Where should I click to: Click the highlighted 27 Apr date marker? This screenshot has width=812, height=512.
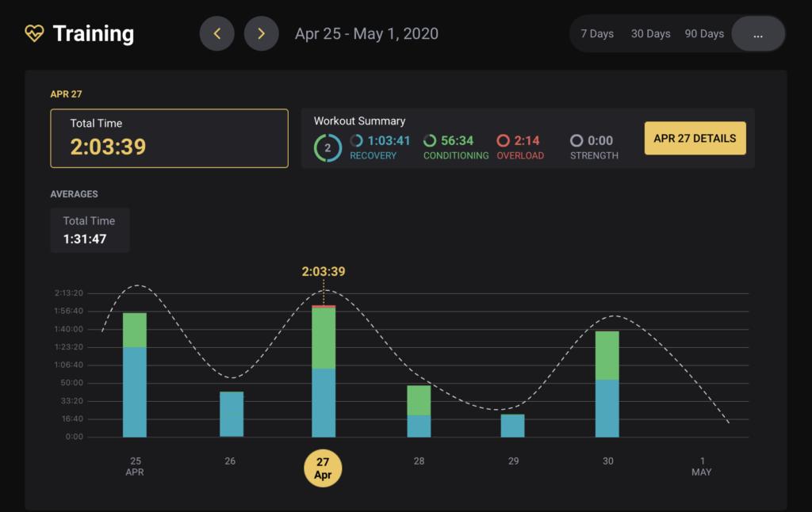coord(323,468)
